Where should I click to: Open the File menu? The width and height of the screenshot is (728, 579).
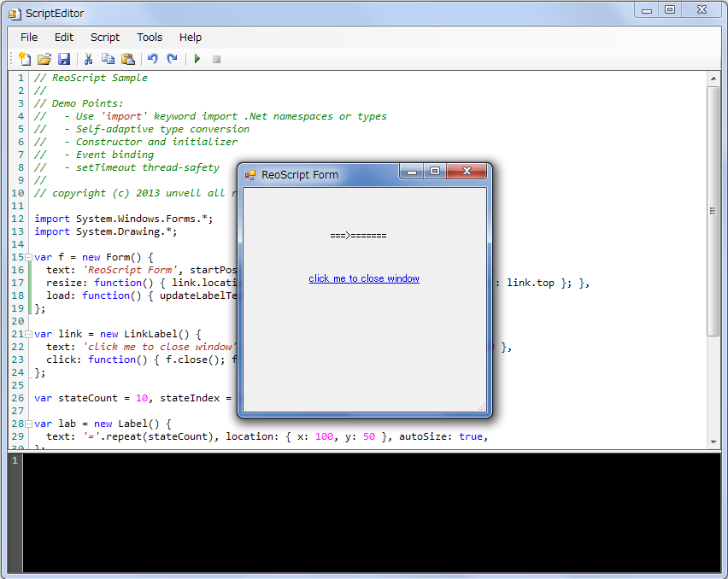tap(29, 37)
